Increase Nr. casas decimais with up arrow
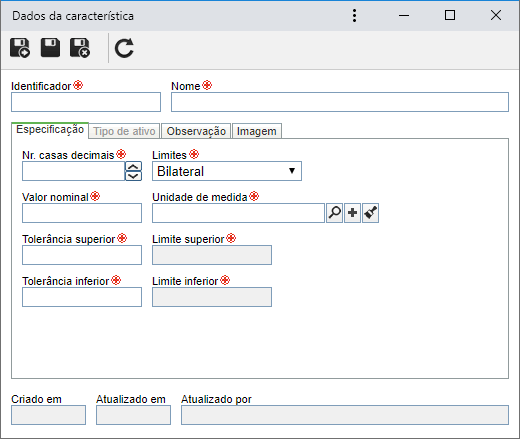Screen dimensions: 520x439 tap(134, 167)
